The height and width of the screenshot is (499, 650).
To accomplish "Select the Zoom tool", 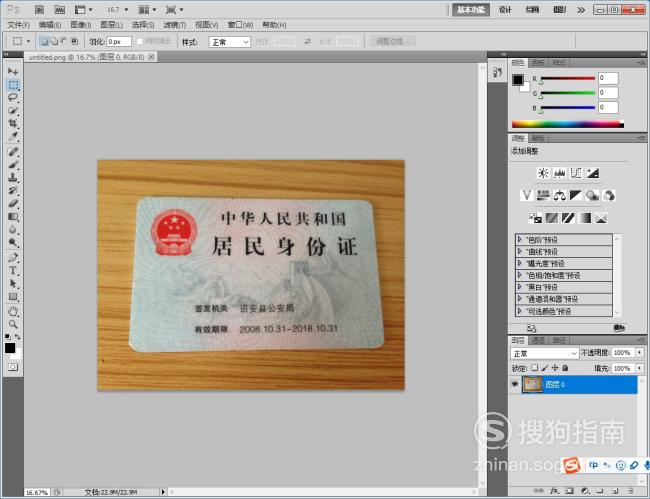I will (x=13, y=324).
